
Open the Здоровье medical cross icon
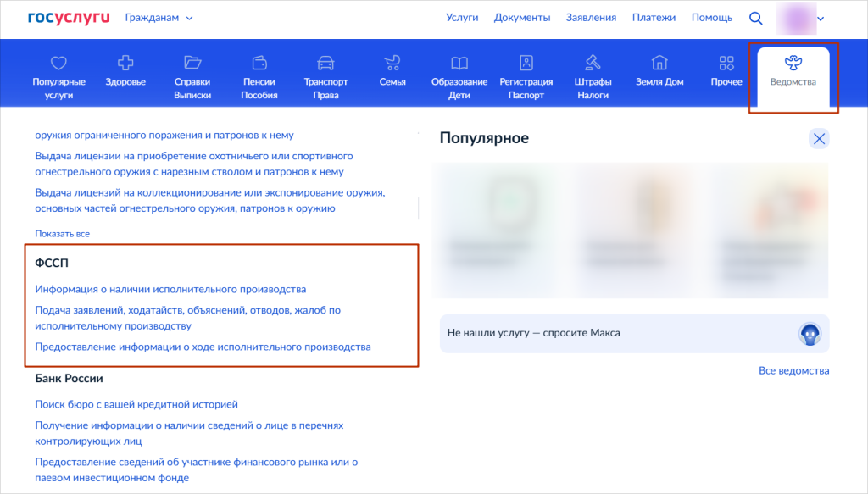point(125,63)
